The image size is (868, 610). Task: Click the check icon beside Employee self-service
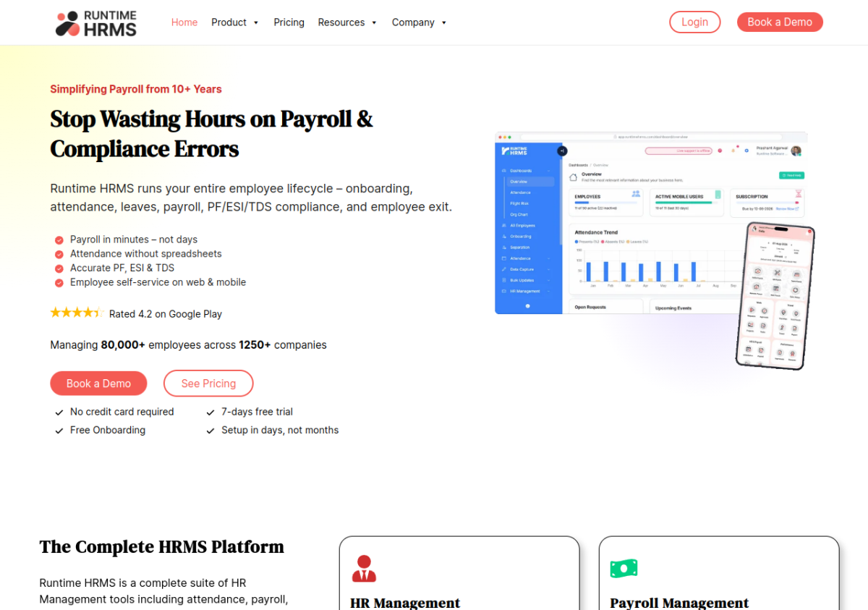coord(59,283)
